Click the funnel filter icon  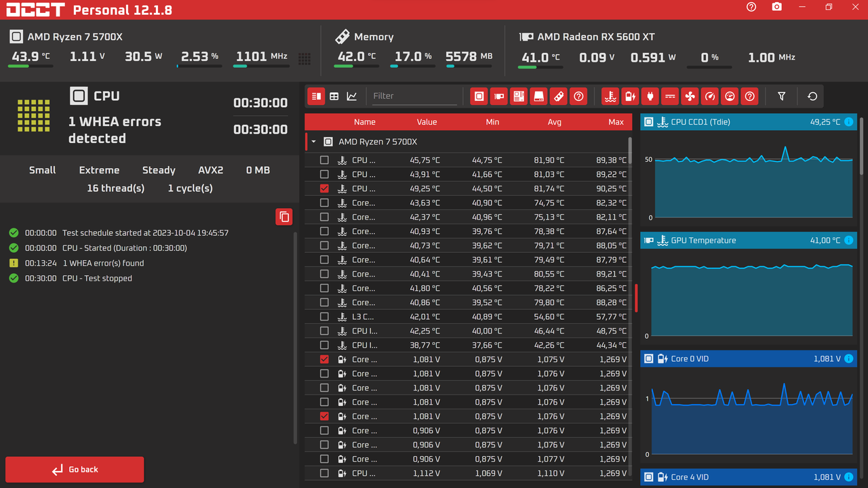point(782,96)
